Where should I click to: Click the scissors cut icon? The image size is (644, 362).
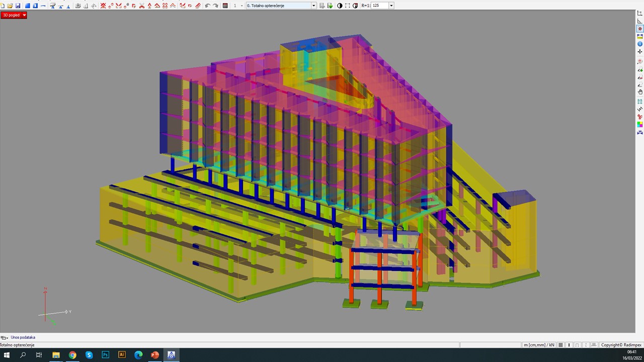pos(141,6)
